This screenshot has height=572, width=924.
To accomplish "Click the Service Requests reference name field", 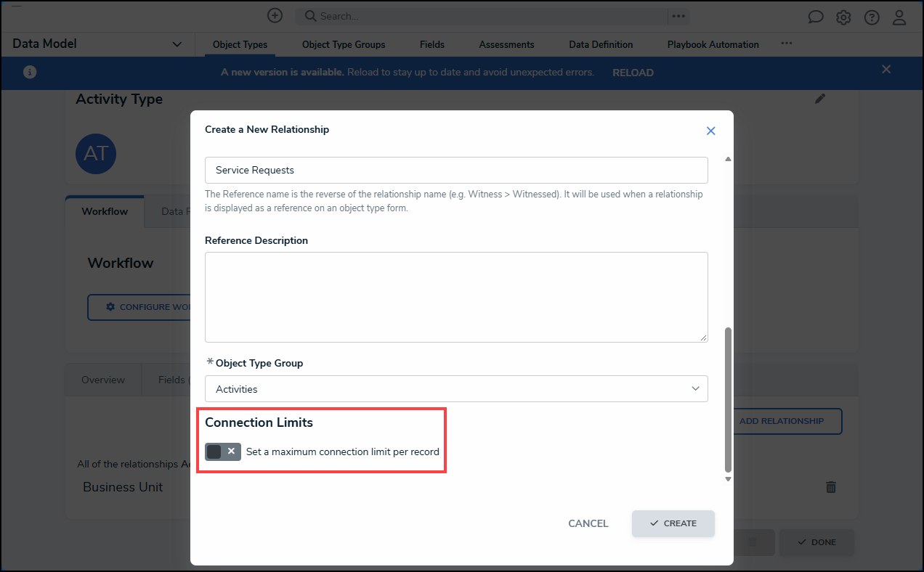I will coord(456,170).
